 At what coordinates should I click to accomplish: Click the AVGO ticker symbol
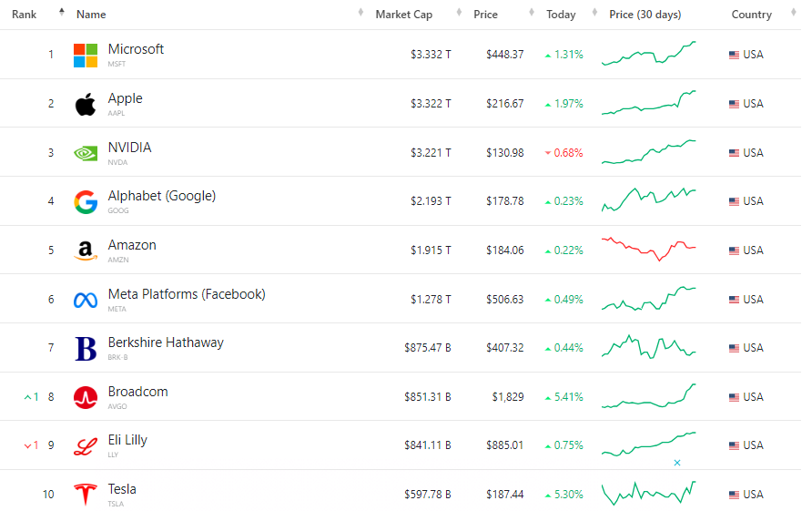tap(117, 406)
